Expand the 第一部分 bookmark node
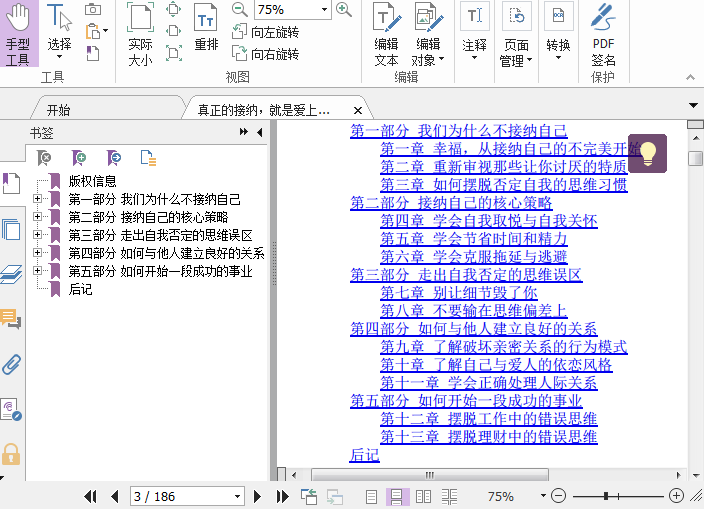The image size is (704, 509). [37, 198]
